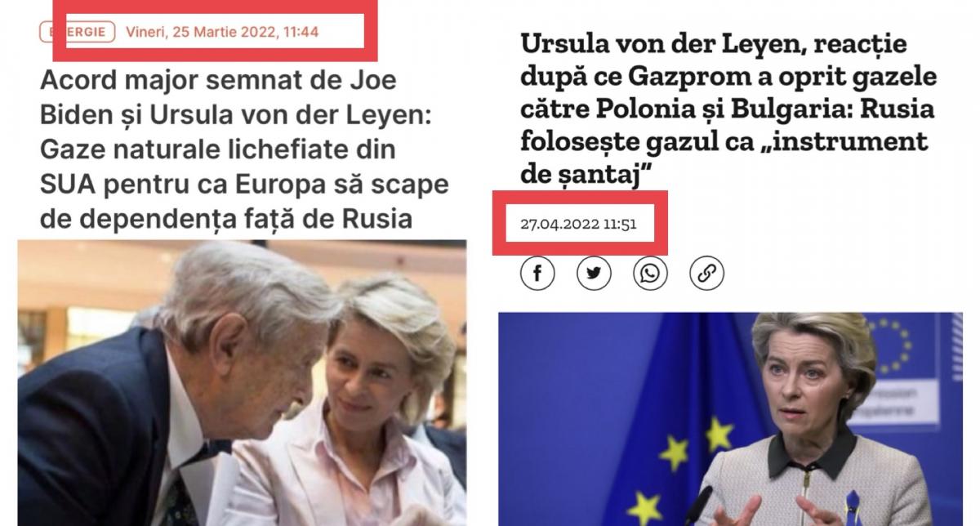Click the line "după ce Gazprom a oprit gazele"
This screenshot has height=526, width=980.
(x=728, y=77)
